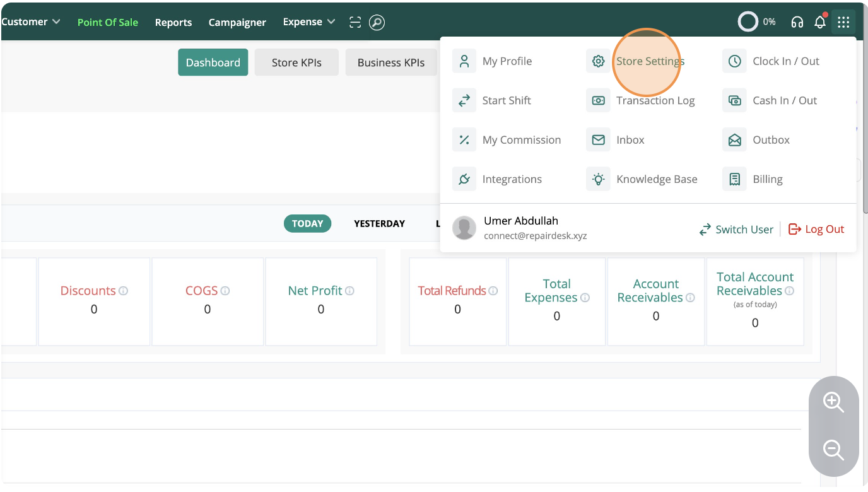Viewport: 868px width, 492px height.
Task: Click the Integrations plug icon
Action: 464,179
